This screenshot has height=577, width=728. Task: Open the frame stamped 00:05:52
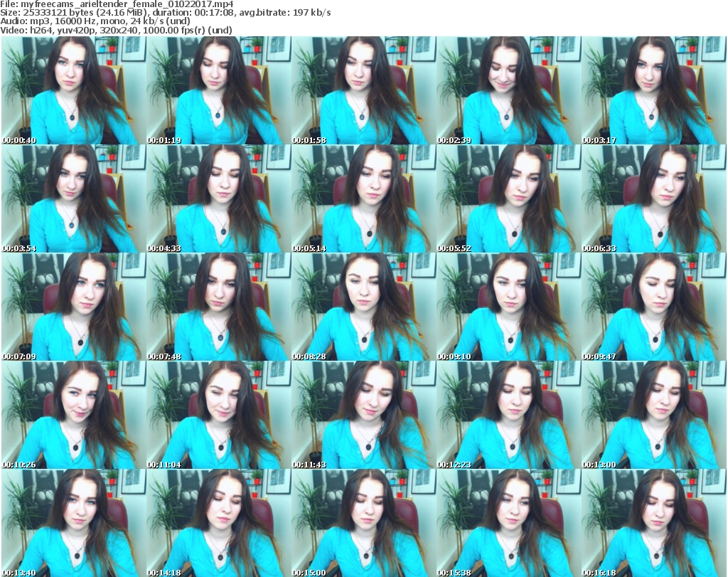509,198
